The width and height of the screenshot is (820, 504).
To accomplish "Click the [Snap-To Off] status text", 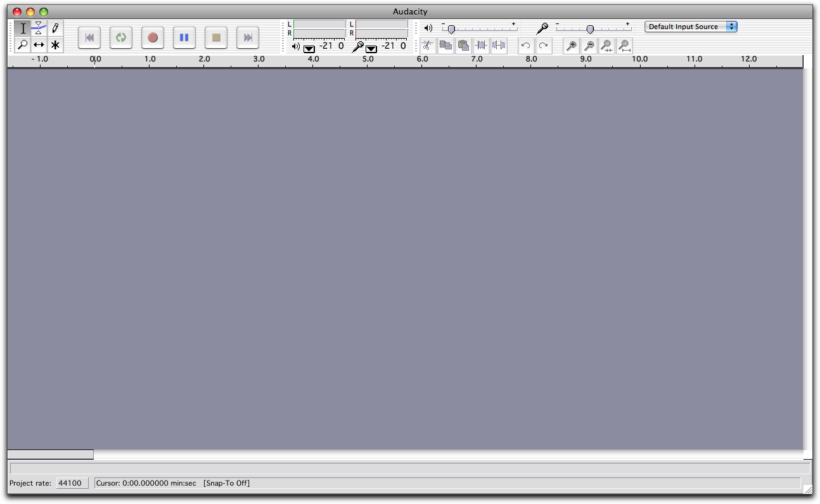I will (227, 483).
